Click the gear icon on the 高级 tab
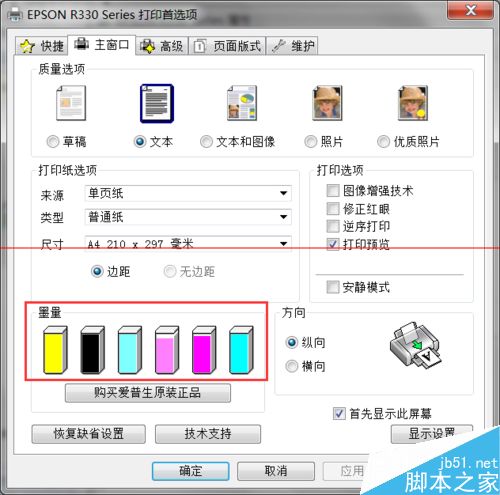The height and width of the screenshot is (495, 500). tap(148, 46)
